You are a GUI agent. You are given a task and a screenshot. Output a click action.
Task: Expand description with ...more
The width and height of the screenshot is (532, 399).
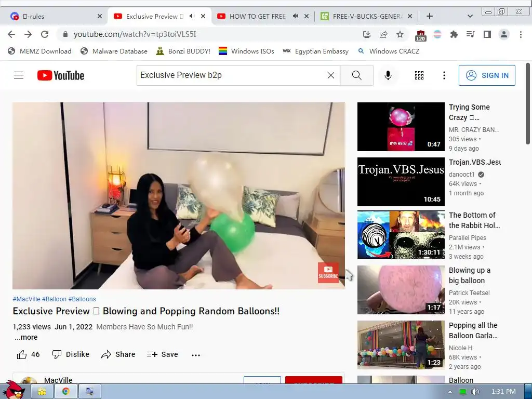point(26,337)
